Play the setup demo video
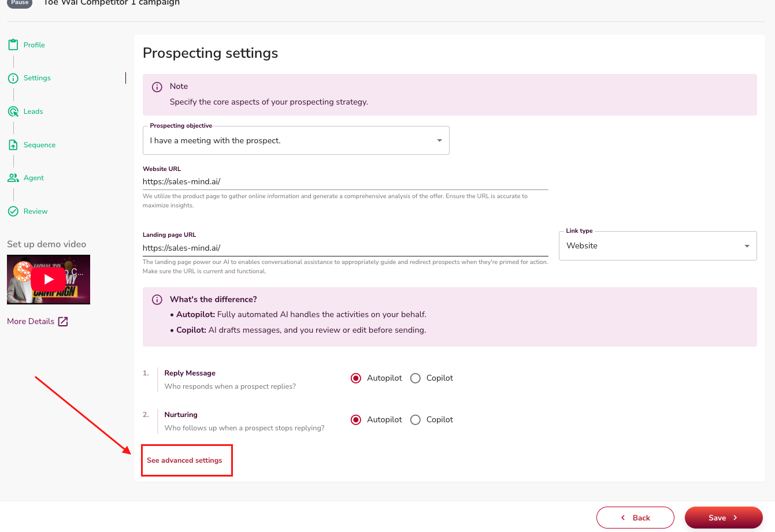This screenshot has height=532, width=775. [x=49, y=280]
